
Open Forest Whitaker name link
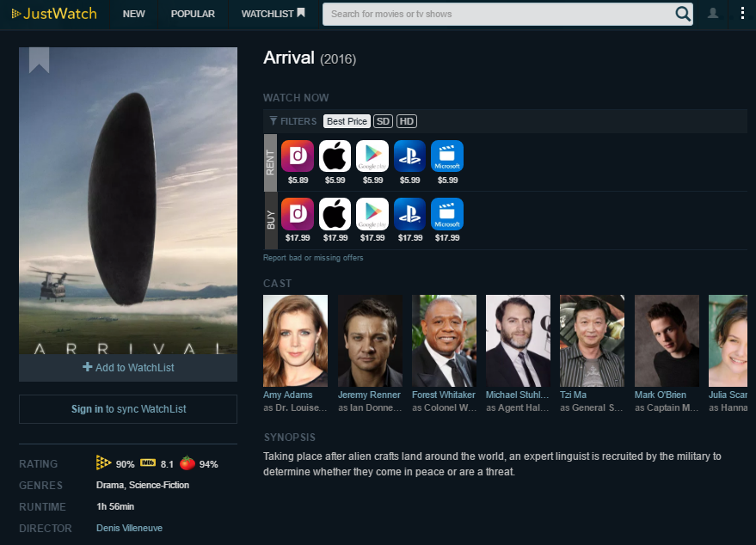[444, 395]
